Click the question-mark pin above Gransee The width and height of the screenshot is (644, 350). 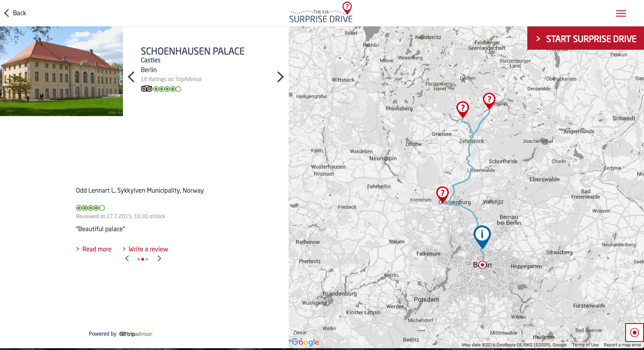[x=463, y=110]
